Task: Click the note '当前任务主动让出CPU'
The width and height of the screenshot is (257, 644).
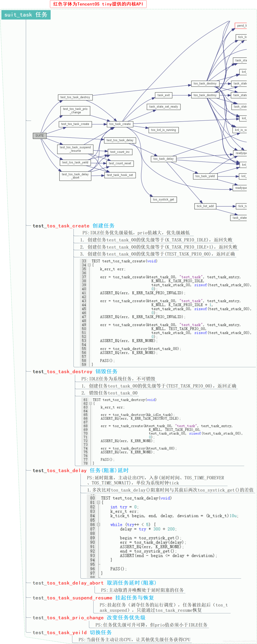Action: pyautogui.click(x=134, y=640)
